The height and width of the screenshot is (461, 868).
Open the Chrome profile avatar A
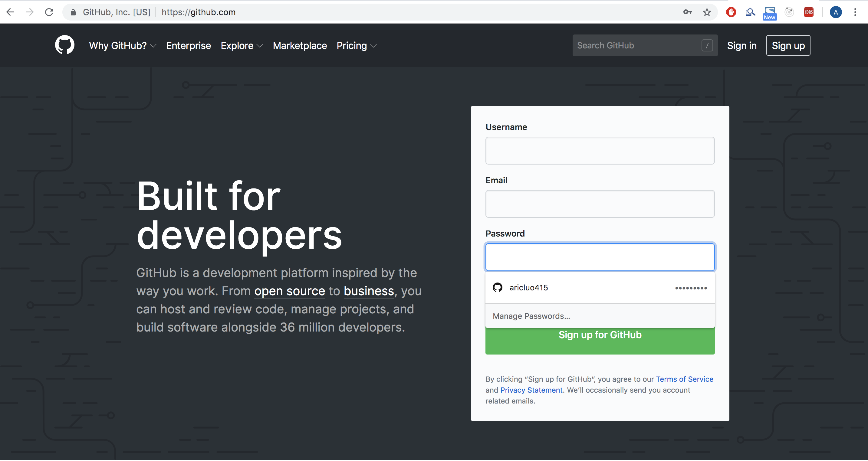click(836, 12)
